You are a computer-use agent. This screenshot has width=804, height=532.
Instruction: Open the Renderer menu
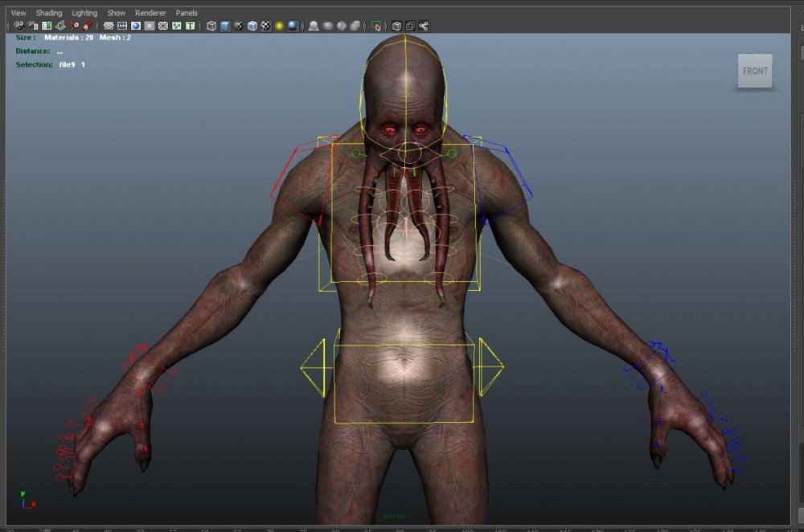(x=150, y=13)
